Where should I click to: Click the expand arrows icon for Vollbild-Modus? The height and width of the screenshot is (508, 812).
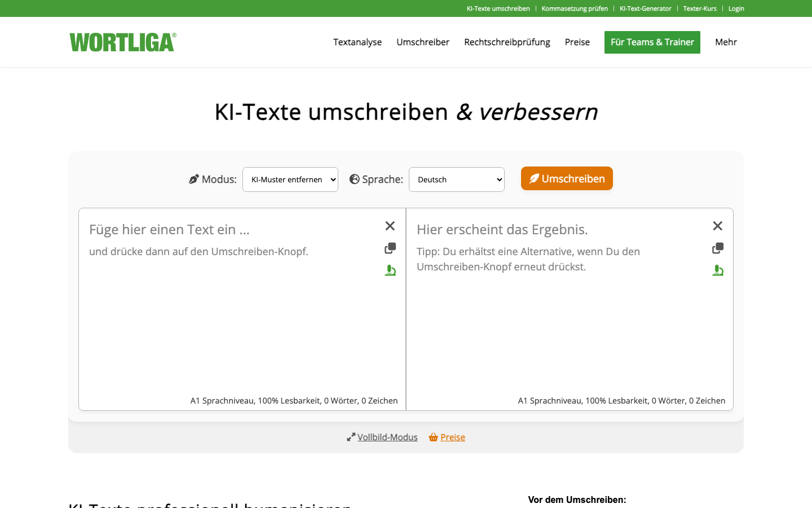click(x=351, y=437)
